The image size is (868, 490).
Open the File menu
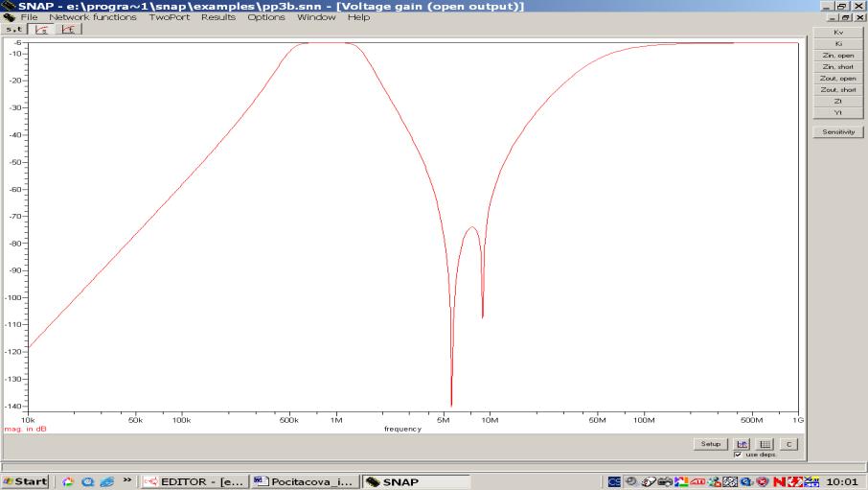point(30,17)
